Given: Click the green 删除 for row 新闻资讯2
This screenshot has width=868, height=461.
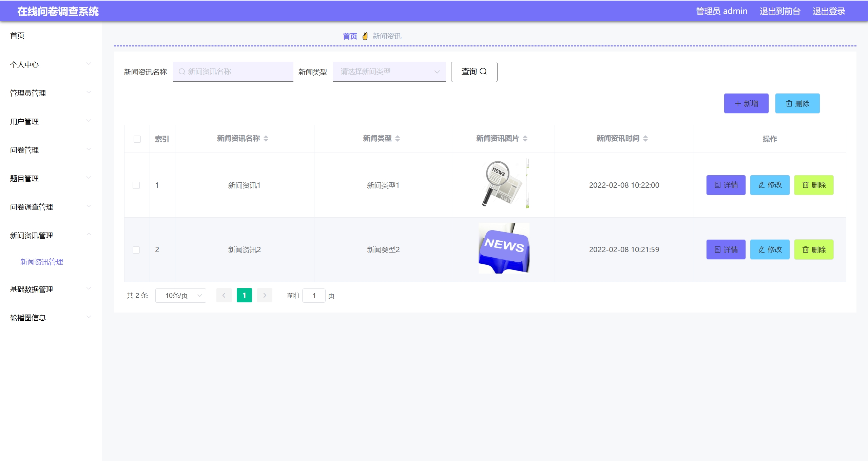Looking at the screenshot, I should click(x=814, y=249).
